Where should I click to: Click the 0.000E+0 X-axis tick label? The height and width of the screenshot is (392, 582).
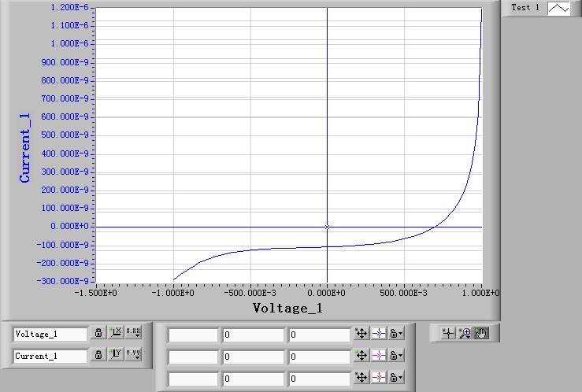point(326,293)
